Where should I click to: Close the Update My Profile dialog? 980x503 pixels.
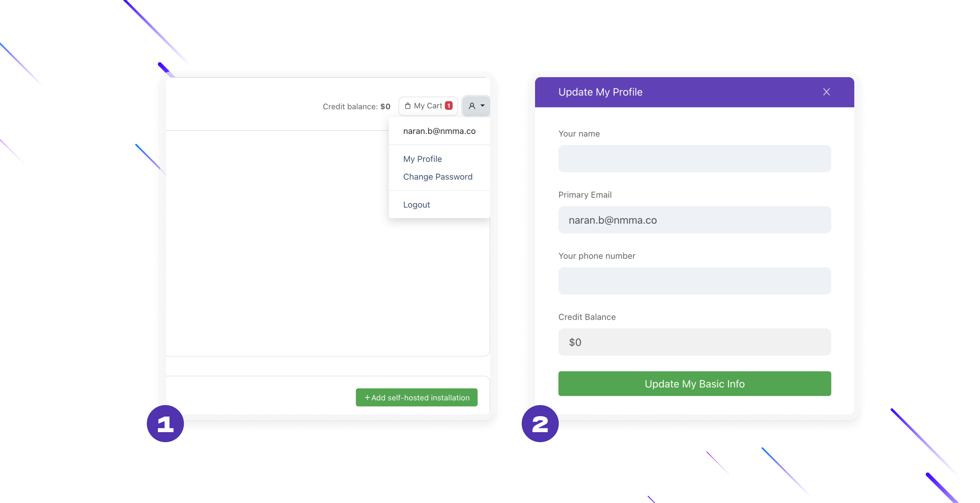pyautogui.click(x=826, y=92)
